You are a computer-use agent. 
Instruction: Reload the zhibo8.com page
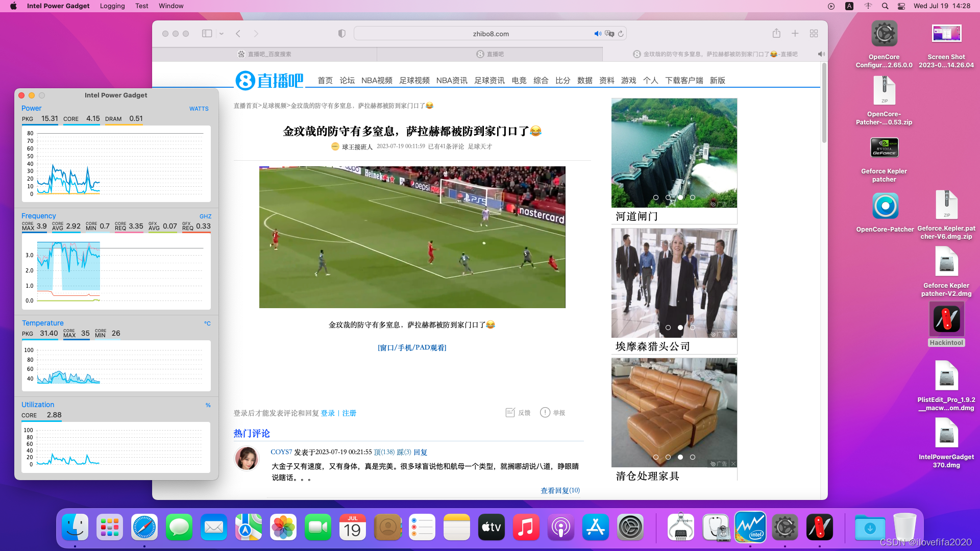(x=621, y=34)
